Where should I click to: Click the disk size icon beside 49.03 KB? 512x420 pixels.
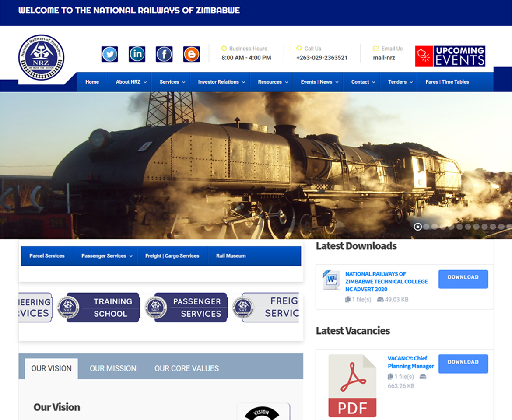pos(380,300)
